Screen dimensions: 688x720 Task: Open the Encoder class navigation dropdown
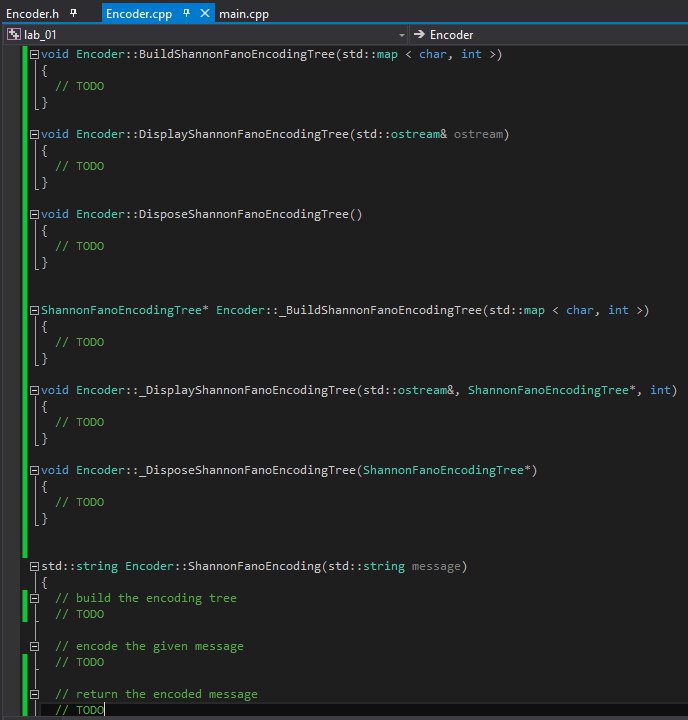[x=548, y=35]
